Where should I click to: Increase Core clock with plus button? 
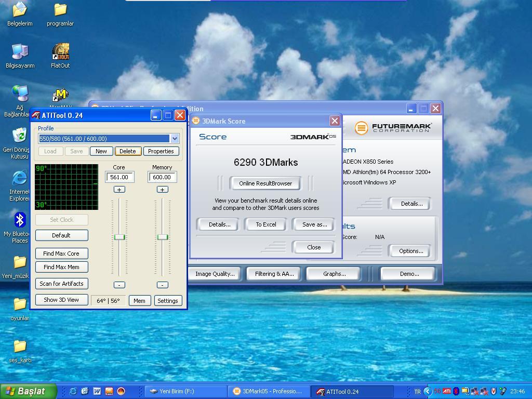pos(119,189)
